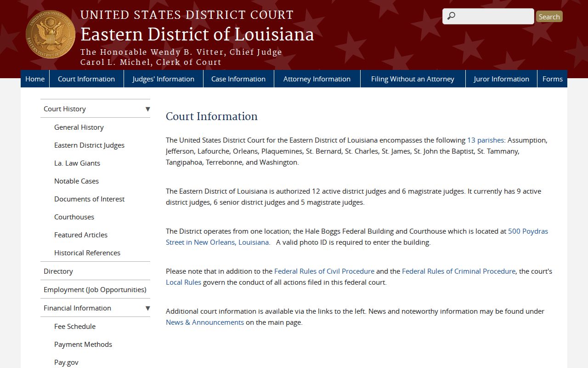Open Fee Schedule sidebar link

(x=75, y=327)
